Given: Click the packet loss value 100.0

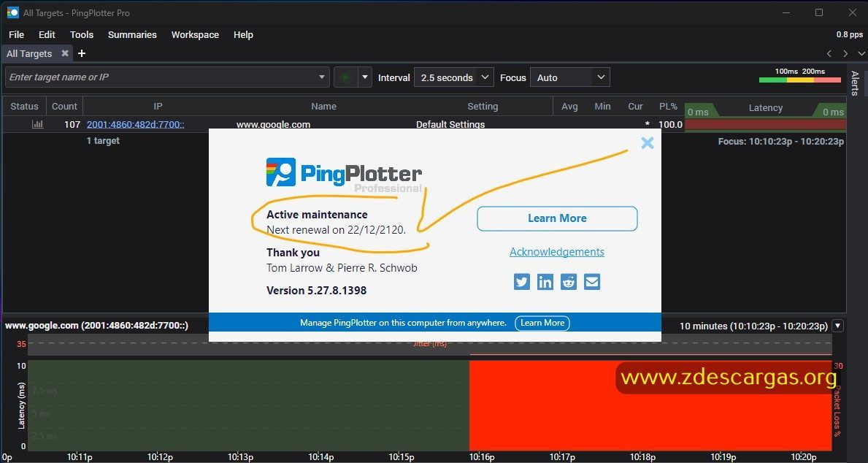Looking at the screenshot, I should pos(670,124).
